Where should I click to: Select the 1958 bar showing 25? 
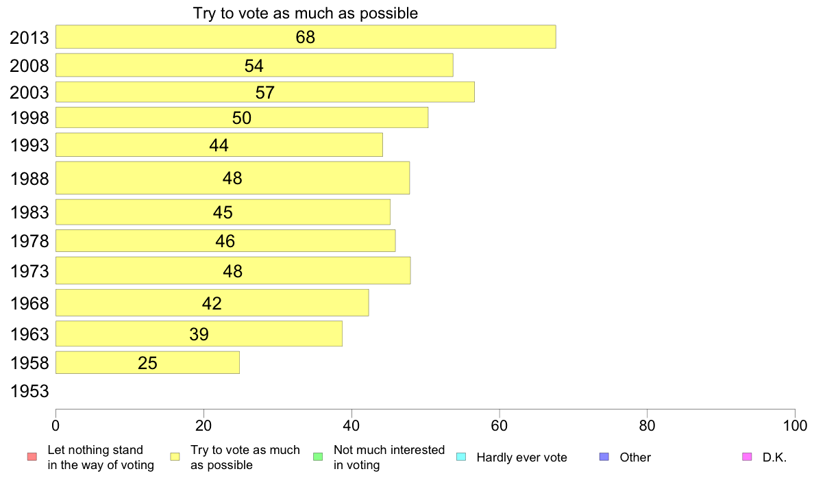[x=147, y=362]
